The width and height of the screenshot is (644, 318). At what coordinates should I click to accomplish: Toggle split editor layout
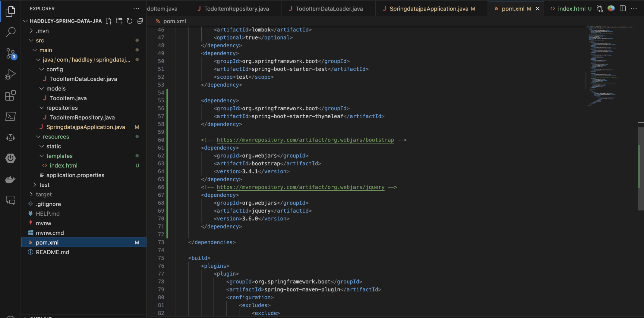pos(623,9)
